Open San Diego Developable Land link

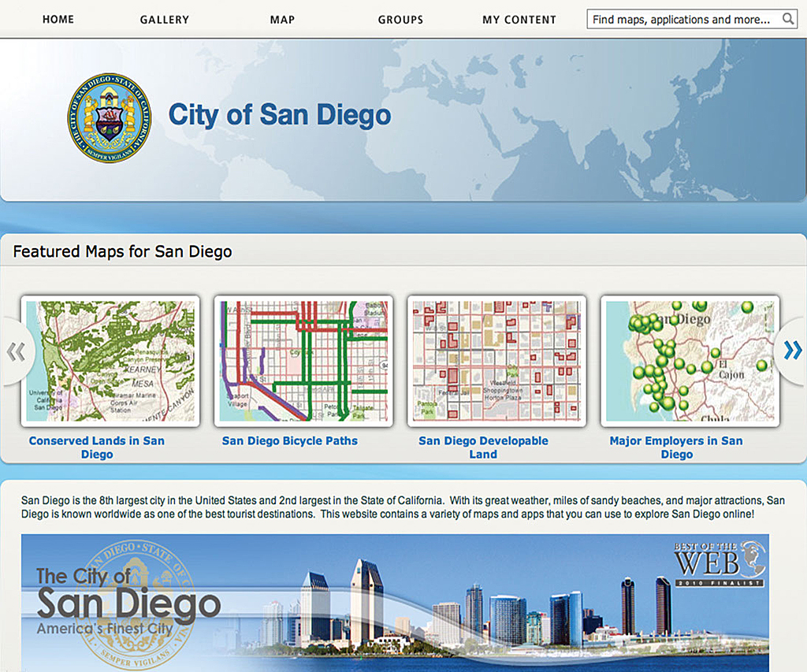click(483, 447)
